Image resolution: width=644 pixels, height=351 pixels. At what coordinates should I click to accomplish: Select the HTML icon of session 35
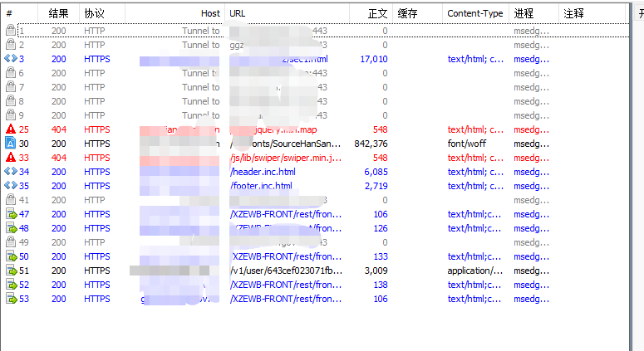(x=11, y=185)
